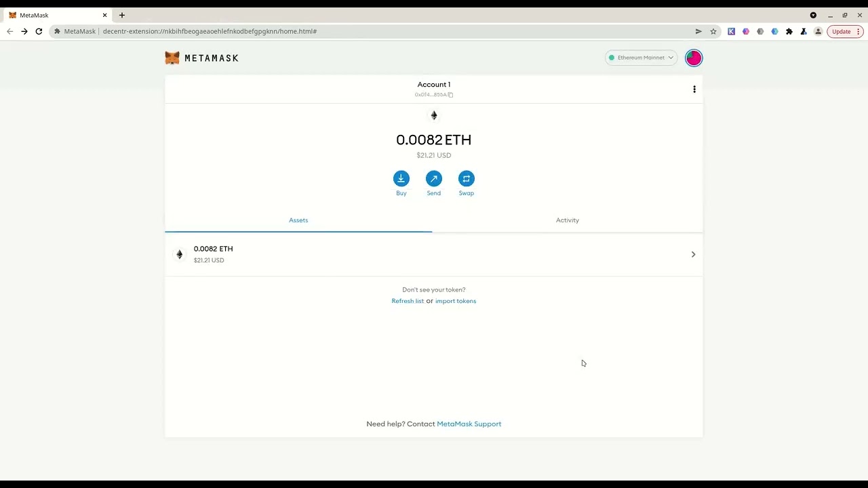868x488 pixels.
Task: Click the browser Update button
Action: pyautogui.click(x=845, y=31)
